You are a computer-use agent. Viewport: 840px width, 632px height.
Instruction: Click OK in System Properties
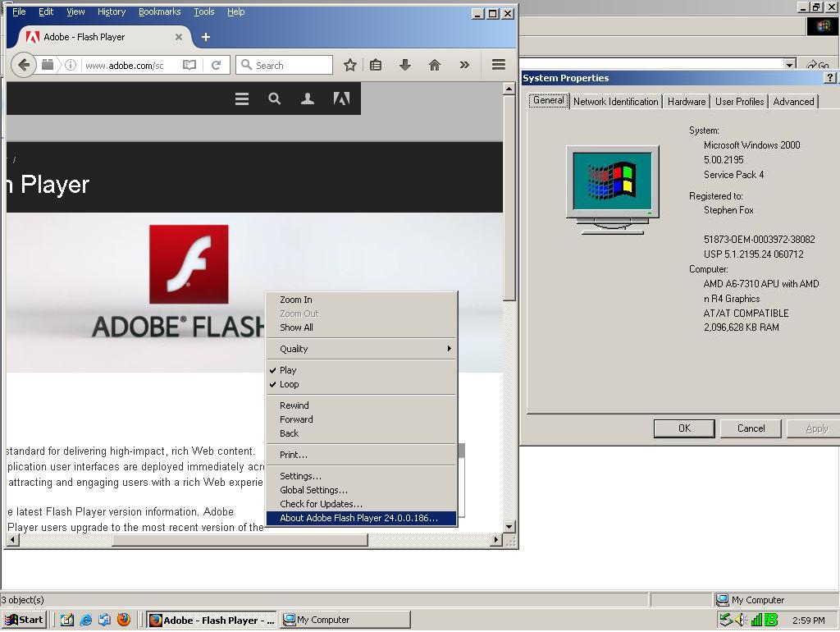684,428
